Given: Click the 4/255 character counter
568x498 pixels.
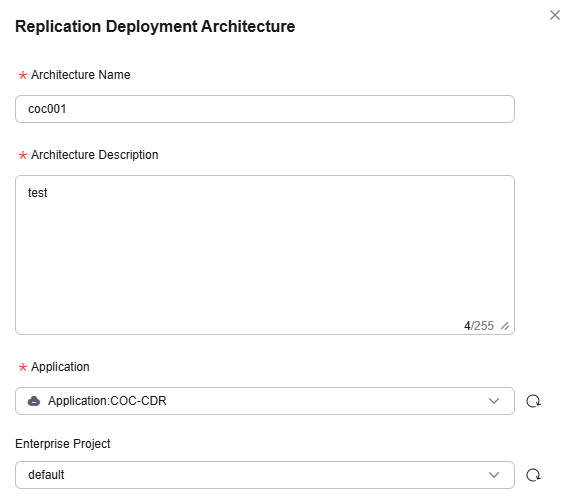Looking at the screenshot, I should [479, 326].
